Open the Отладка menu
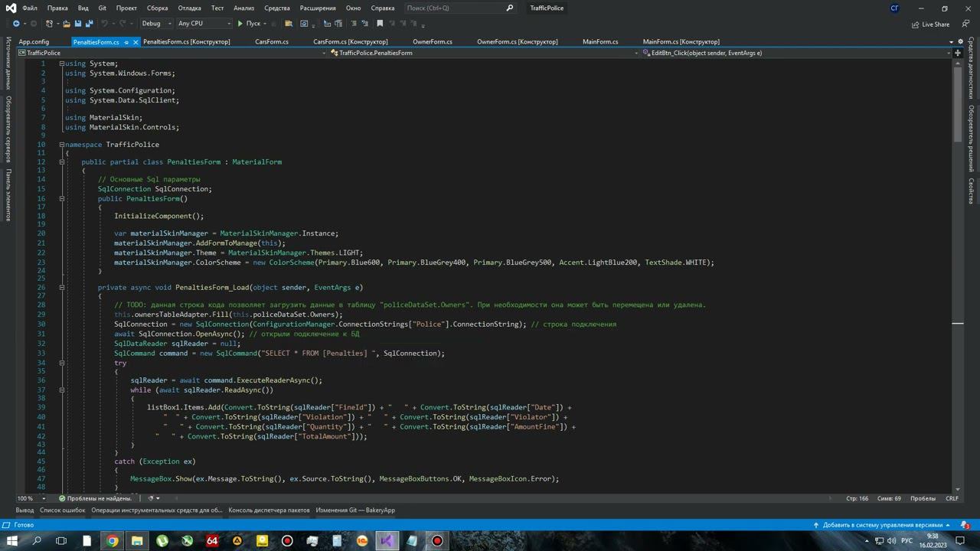The image size is (980, 551). pos(190,8)
